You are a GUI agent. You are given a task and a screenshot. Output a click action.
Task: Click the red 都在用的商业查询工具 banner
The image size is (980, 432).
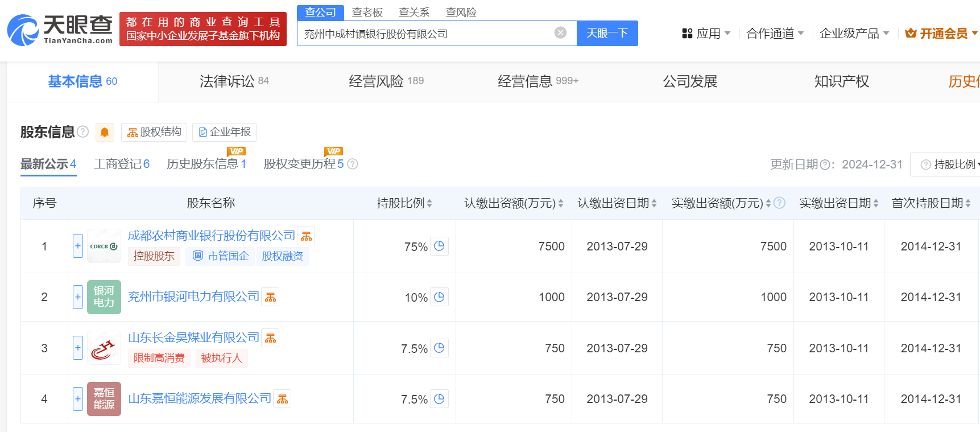point(203,29)
